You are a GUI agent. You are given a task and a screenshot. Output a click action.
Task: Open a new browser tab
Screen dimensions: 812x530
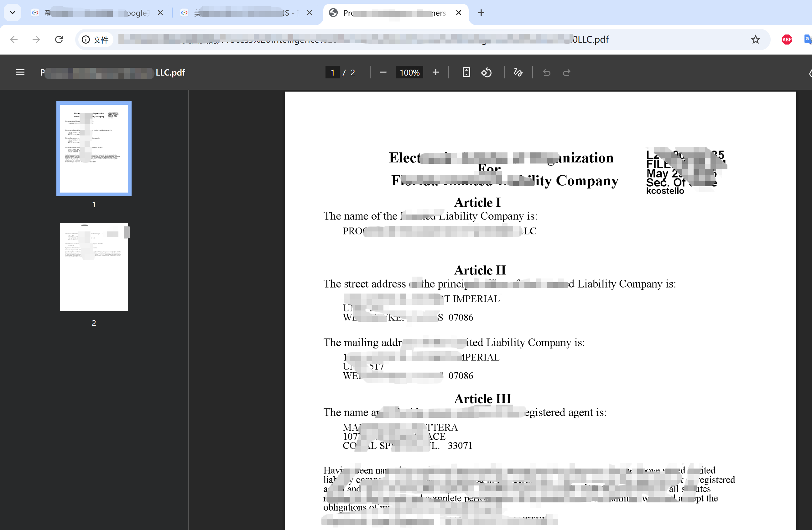tap(481, 13)
